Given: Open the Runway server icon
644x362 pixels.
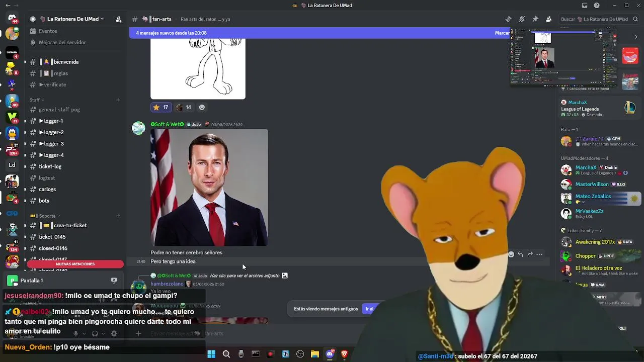Looking at the screenshot, I should click(12, 52).
